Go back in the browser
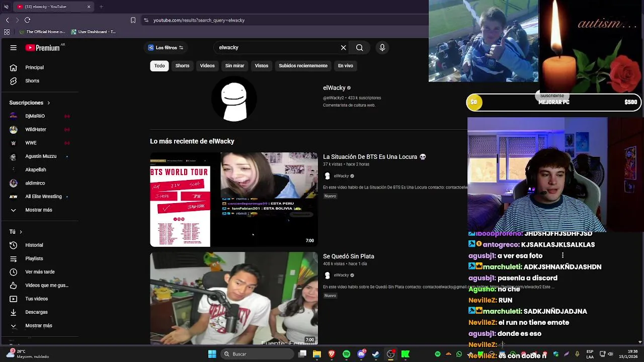 7,20
